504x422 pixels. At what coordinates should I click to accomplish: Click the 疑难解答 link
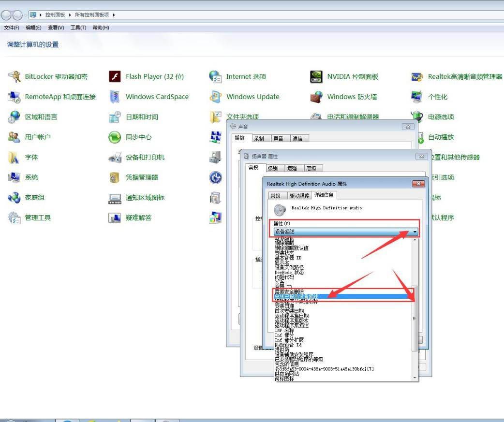(138, 218)
